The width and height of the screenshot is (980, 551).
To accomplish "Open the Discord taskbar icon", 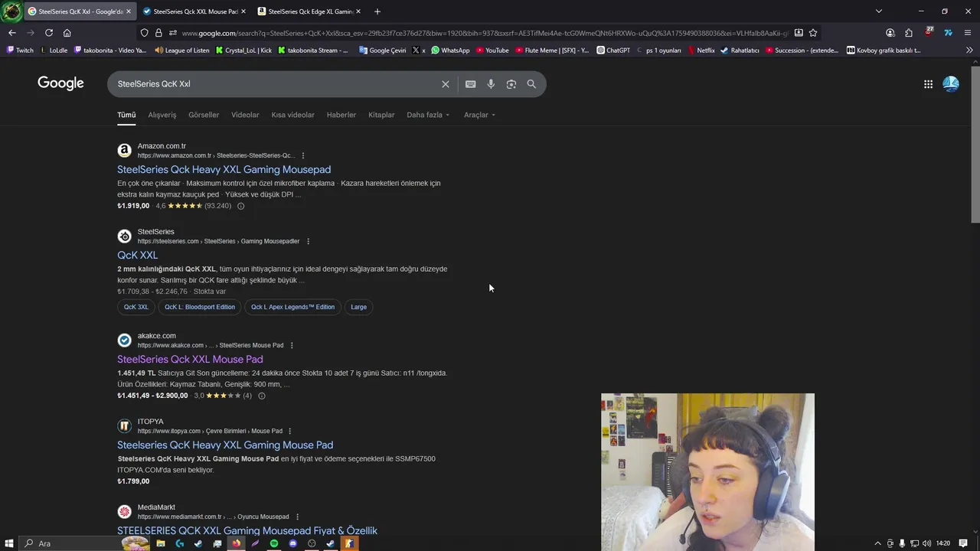I will tap(293, 543).
